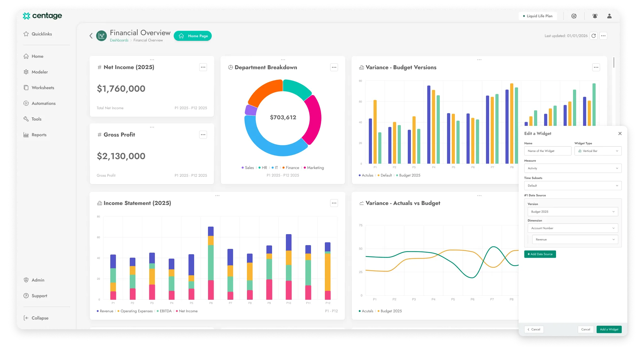Viewport: 644px width, 349px height.
Task: Click the Home Page button
Action: click(x=193, y=36)
